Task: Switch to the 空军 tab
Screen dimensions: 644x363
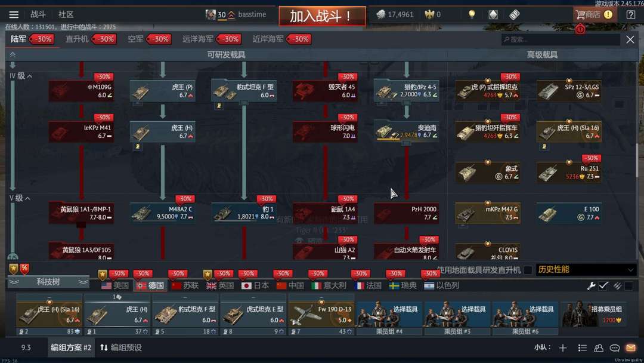Action: pos(135,39)
